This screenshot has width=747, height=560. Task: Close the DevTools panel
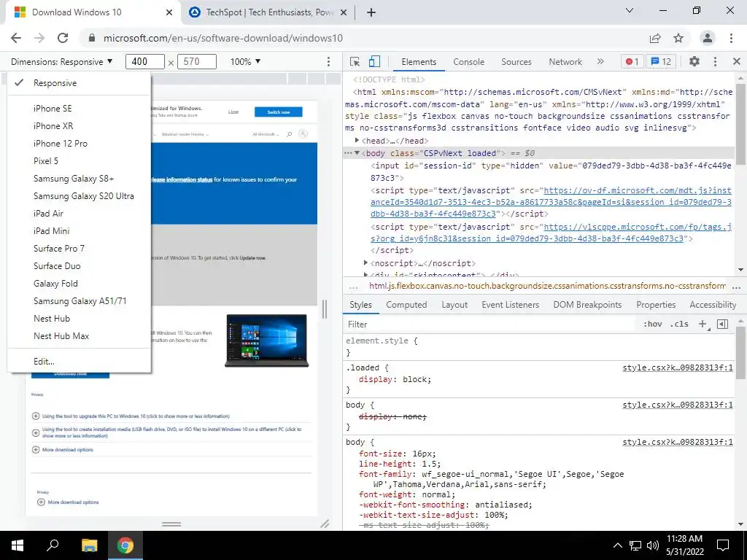tap(736, 61)
